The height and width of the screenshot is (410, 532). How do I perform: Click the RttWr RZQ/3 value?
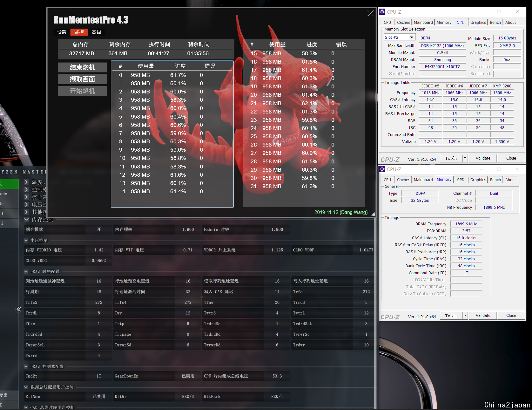click(188, 397)
